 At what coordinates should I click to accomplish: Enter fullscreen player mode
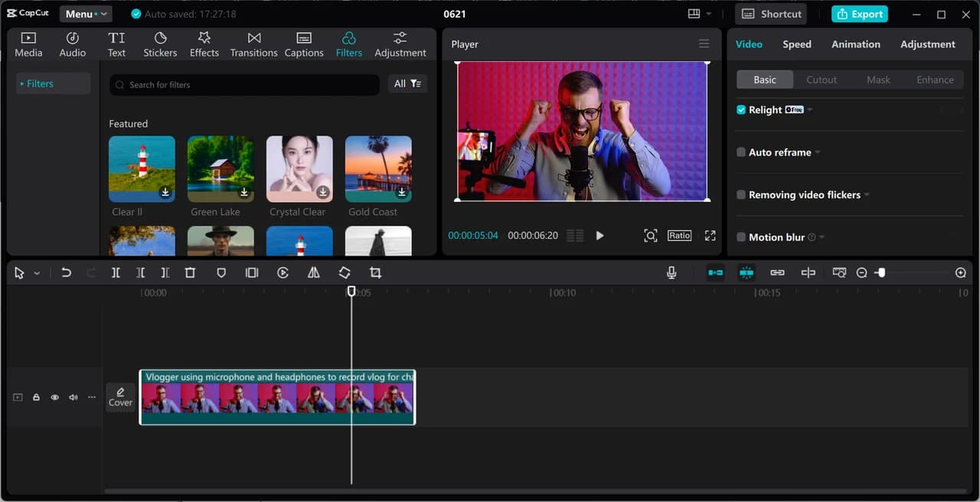pyautogui.click(x=710, y=236)
